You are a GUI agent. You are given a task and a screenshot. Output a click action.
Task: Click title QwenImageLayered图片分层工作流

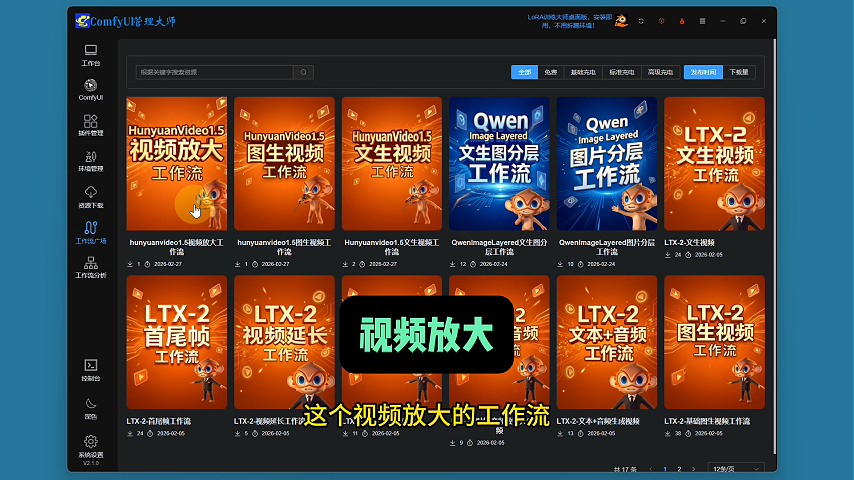[607, 247]
